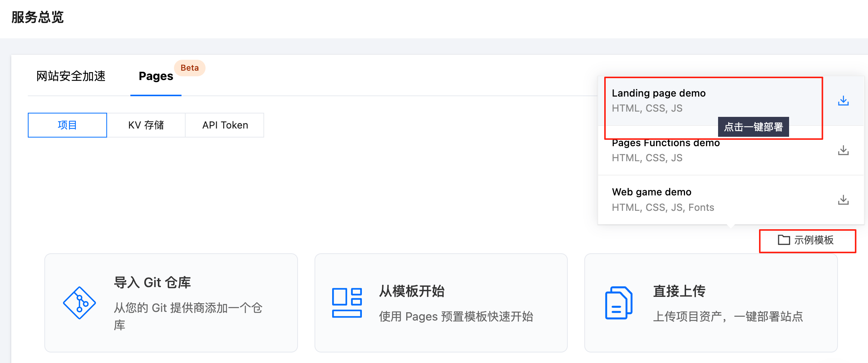Download the Web game demo template
The image size is (868, 363).
click(843, 200)
